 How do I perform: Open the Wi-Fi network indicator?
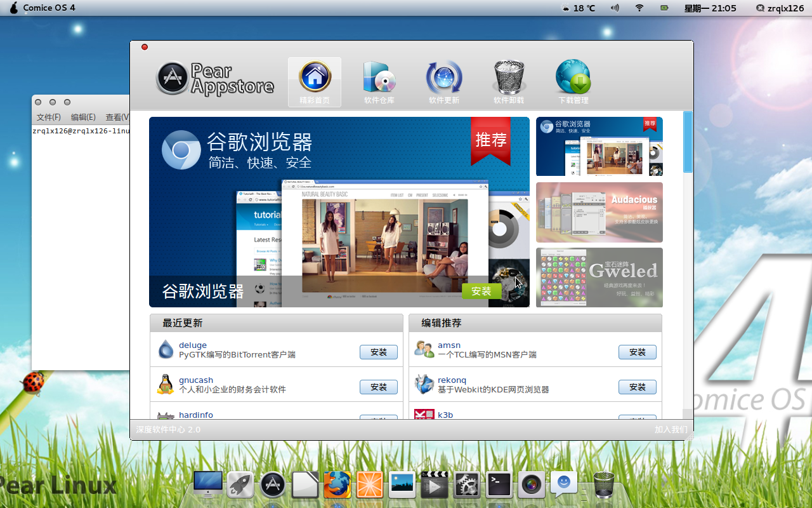point(639,8)
